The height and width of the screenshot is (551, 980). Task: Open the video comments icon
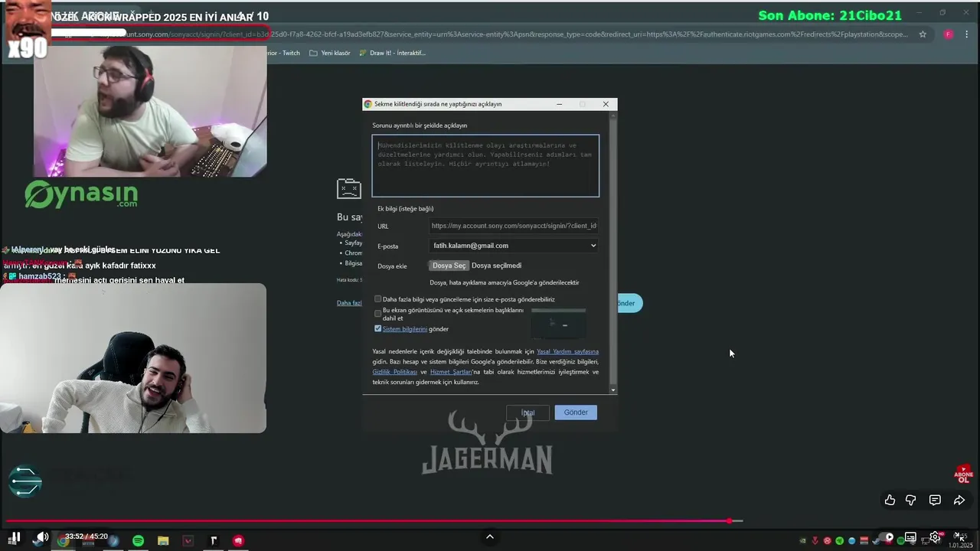(935, 500)
